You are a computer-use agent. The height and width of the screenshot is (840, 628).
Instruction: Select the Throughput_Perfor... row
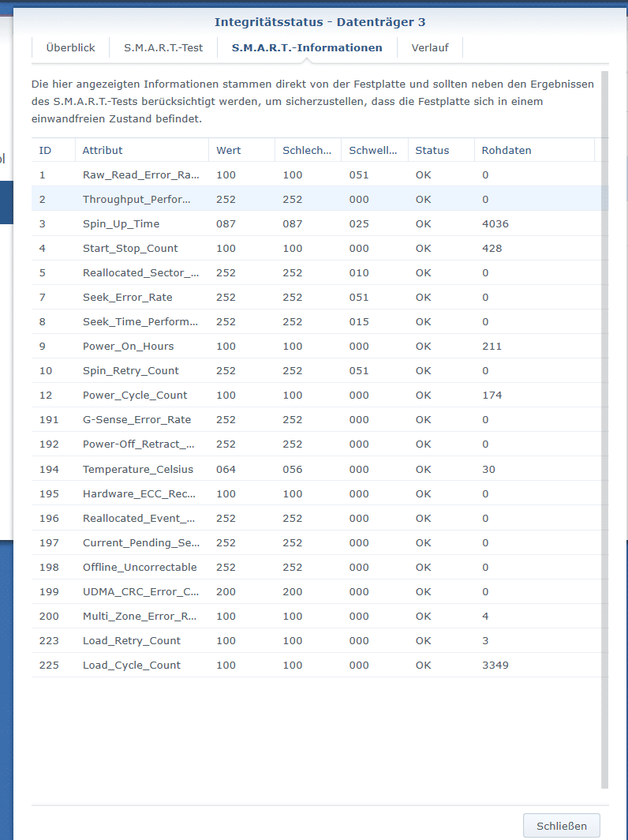(x=320, y=199)
